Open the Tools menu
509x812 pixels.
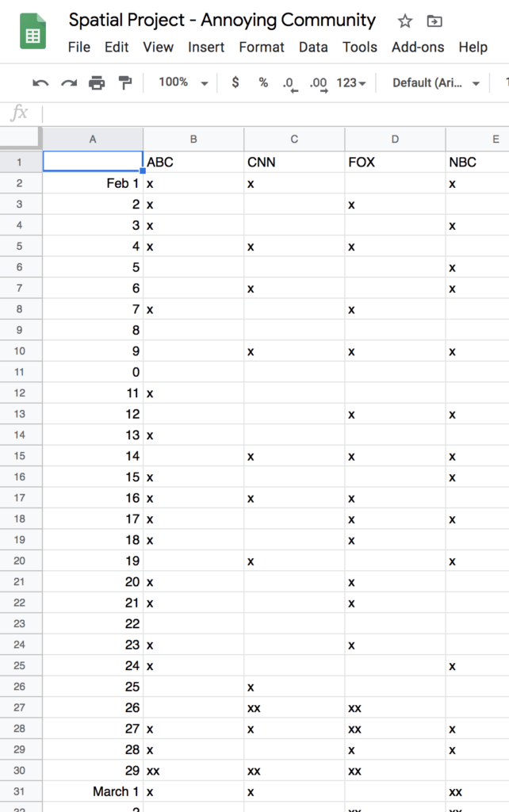coord(360,47)
